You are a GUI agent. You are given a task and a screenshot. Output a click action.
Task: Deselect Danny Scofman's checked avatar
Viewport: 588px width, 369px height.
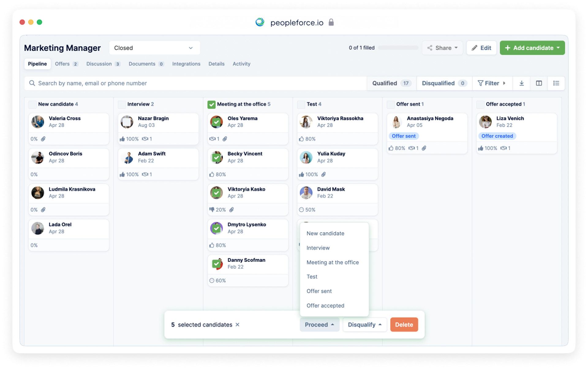(x=217, y=263)
